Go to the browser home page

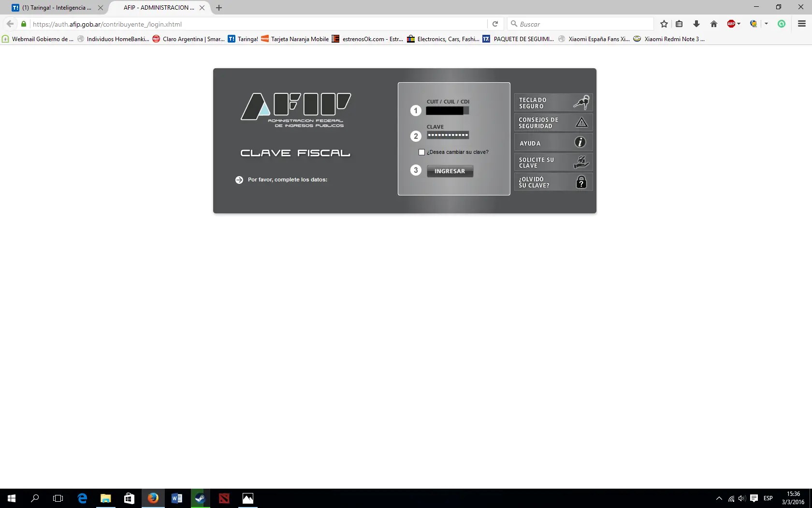714,24
